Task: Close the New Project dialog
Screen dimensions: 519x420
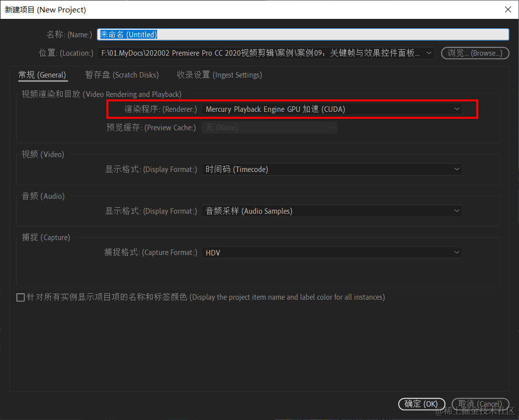Action: click(508, 9)
